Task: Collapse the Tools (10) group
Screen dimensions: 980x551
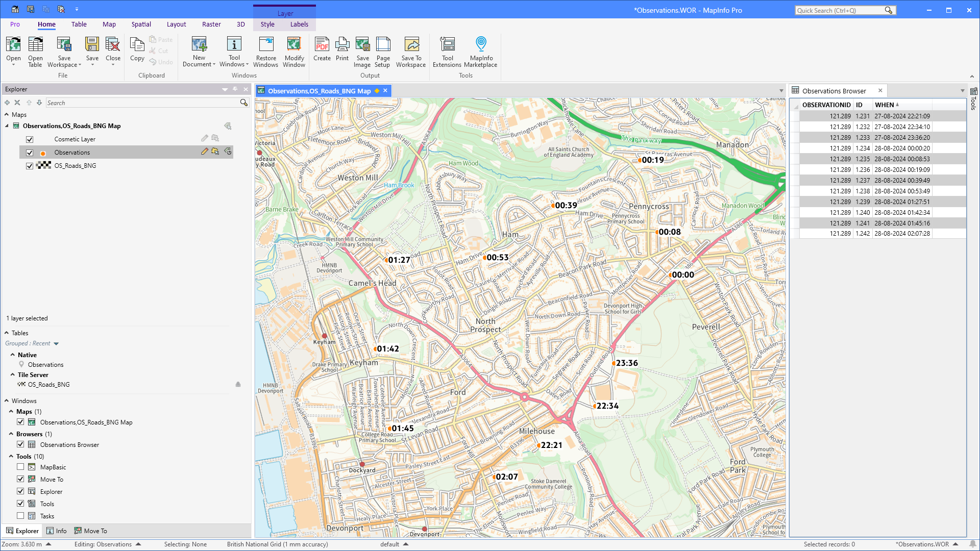Action: point(11,456)
